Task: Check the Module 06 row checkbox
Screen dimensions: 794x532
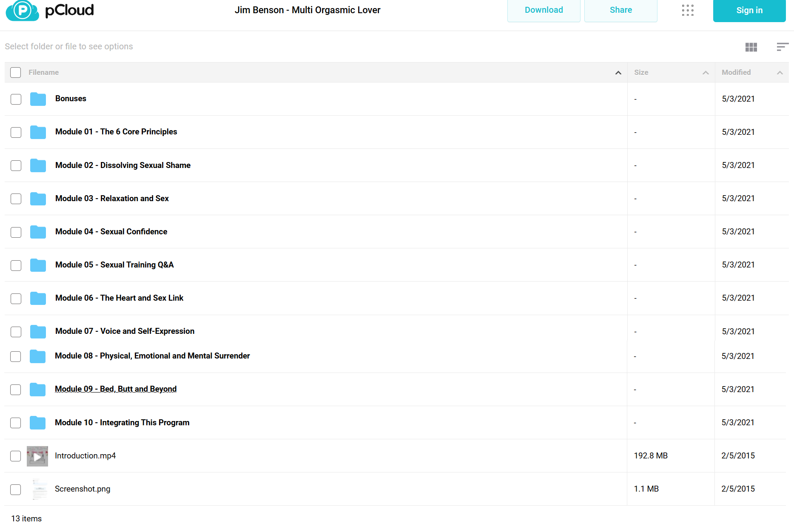Action: [16, 299]
